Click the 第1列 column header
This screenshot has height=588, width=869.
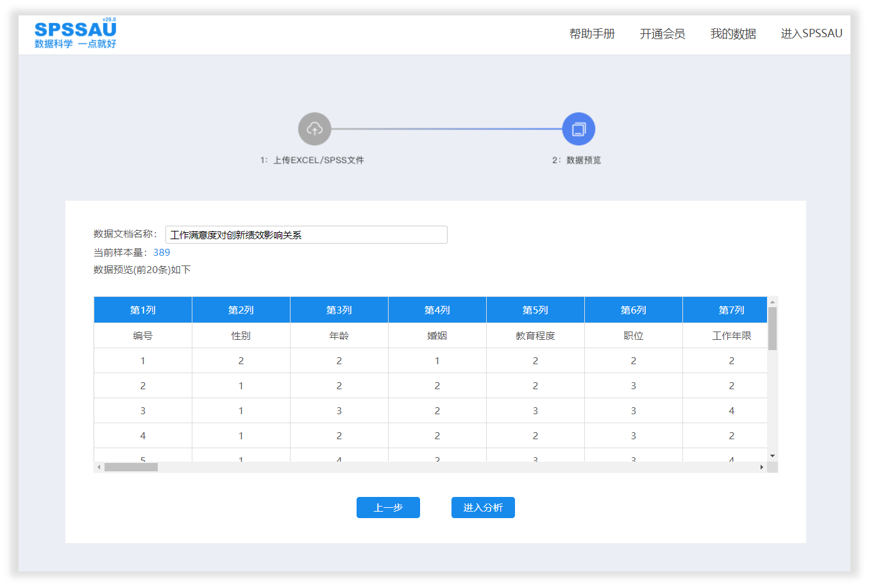[x=142, y=309]
